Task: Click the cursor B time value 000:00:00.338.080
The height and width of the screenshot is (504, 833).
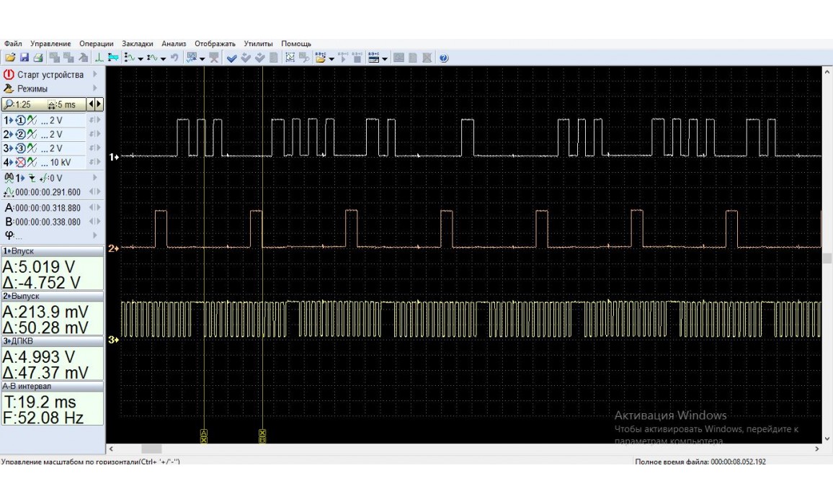Action: [x=48, y=222]
